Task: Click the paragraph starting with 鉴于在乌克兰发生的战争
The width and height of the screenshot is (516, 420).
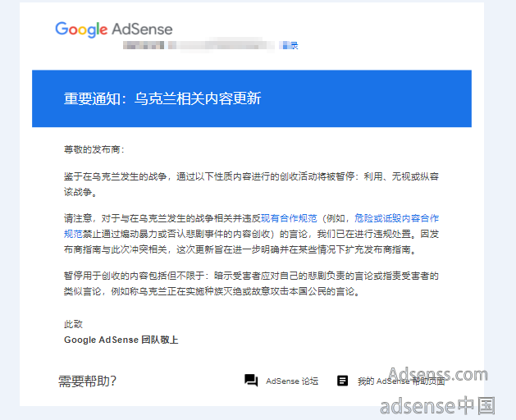Action: [251, 185]
